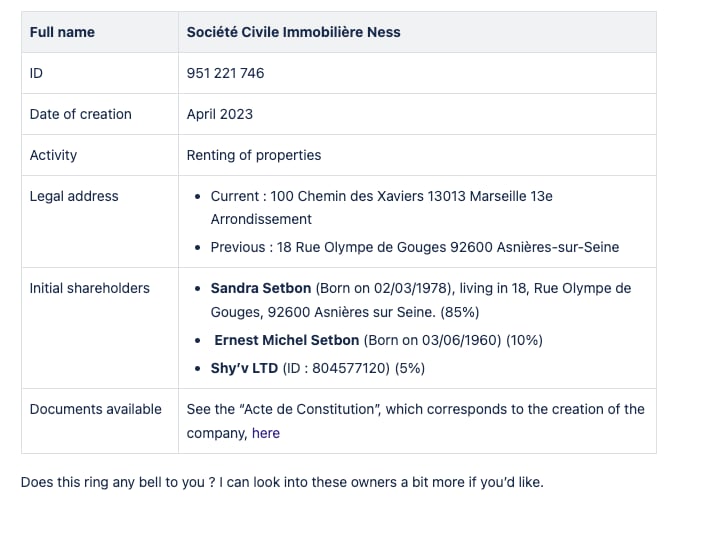The height and width of the screenshot is (548, 720).
Task: Click the Documents available label
Action: pos(96,409)
